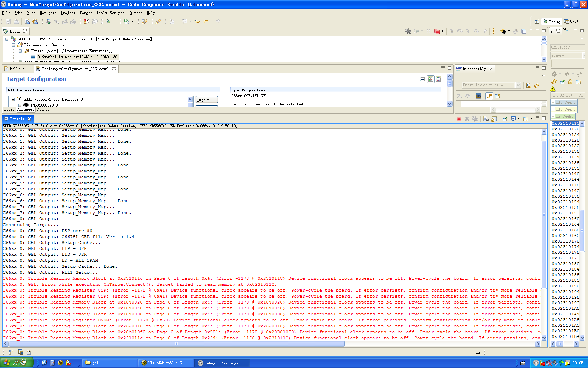Viewport: 588px width, 368px height.
Task: Click the Disassembly Go to location icon
Action: coord(528,86)
